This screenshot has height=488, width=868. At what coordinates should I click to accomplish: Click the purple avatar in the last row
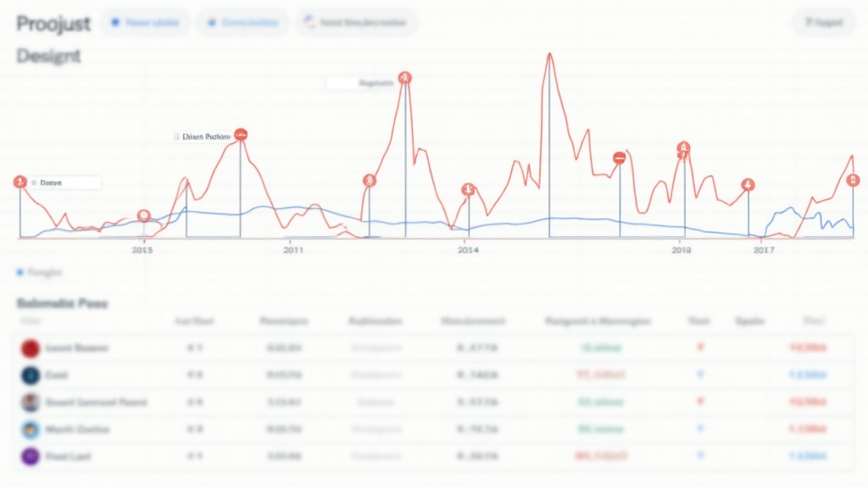coord(31,457)
